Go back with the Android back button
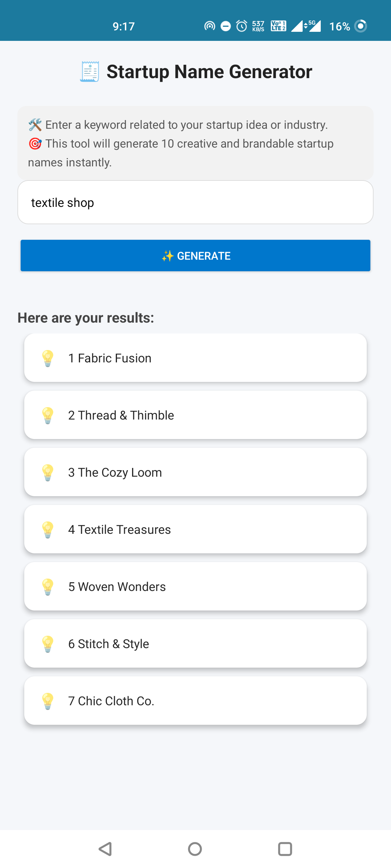Viewport: 391px width, 868px height. tap(105, 849)
